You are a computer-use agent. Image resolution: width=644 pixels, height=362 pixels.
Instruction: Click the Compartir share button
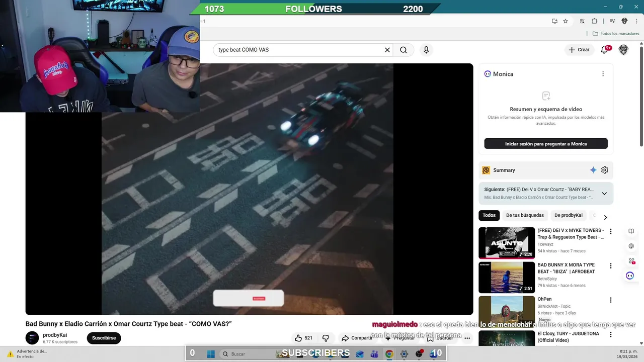[x=357, y=338]
